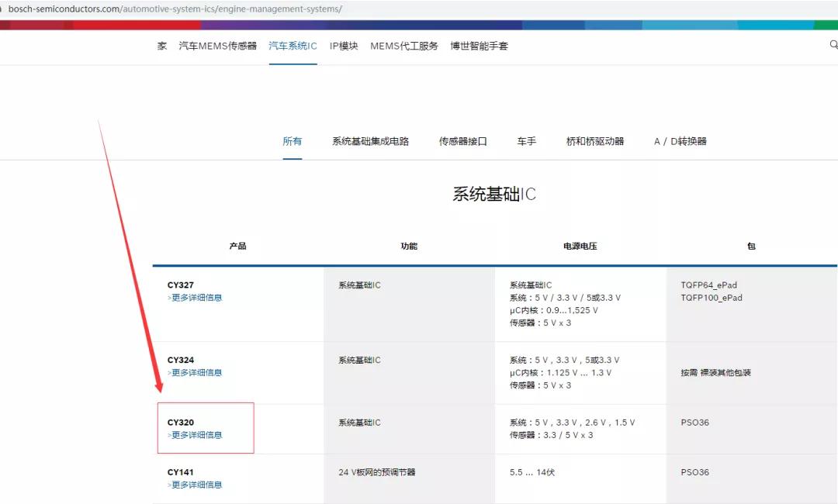
Task: Select the 系统基础集成电路 category tab
Action: 369,141
